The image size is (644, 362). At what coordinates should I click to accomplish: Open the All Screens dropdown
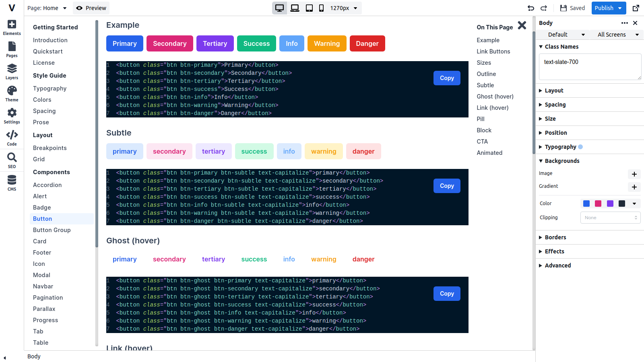tap(616, 35)
